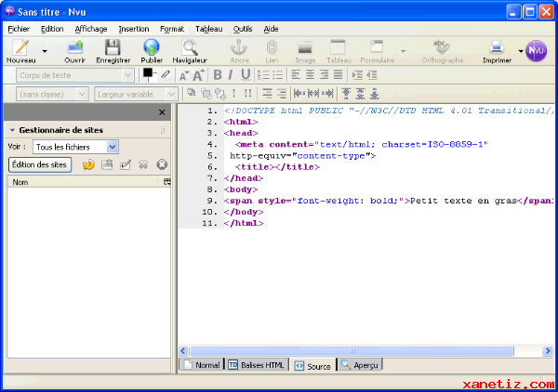Click the Nouveau (new page) icon
This screenshot has height=392, width=558.
pos(21,47)
